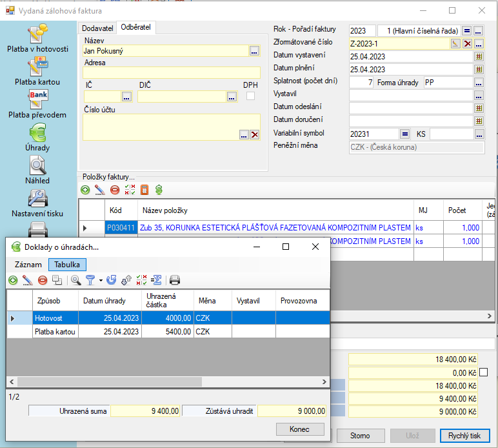This screenshot has width=498, height=448.
Task: Click horizontal scrollbar thumb in payments table
Action: point(110,382)
